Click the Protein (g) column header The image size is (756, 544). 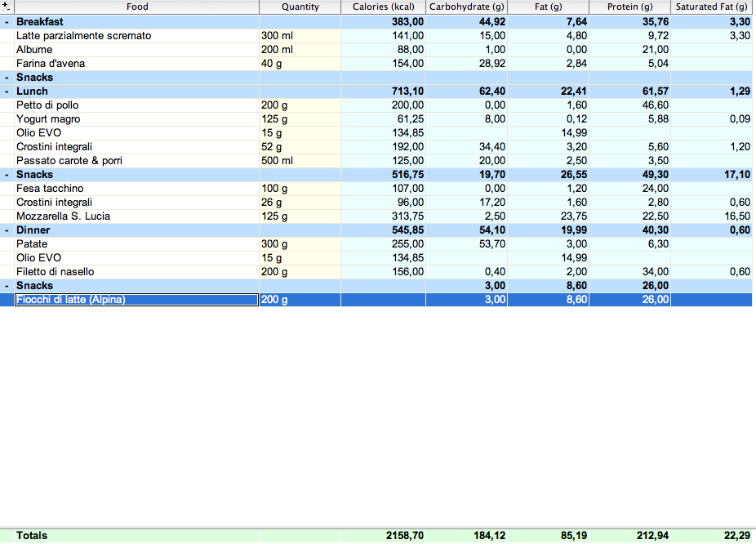coord(629,7)
